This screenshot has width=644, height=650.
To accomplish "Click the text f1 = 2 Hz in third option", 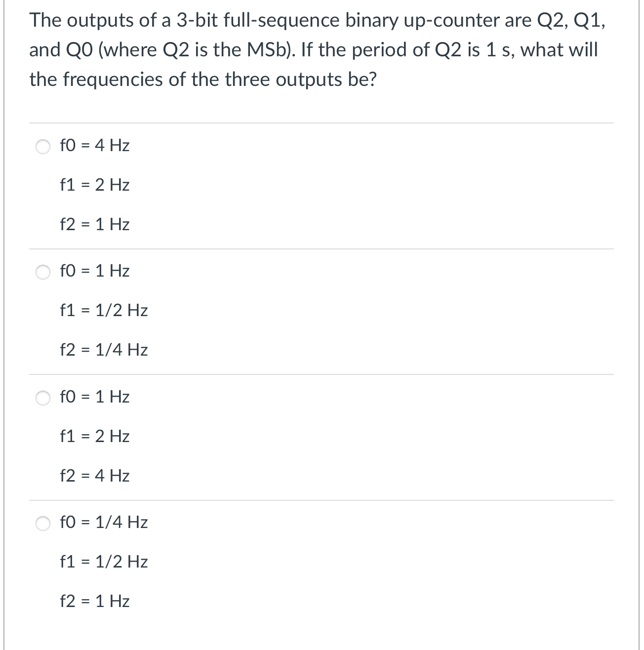I will tap(93, 436).
